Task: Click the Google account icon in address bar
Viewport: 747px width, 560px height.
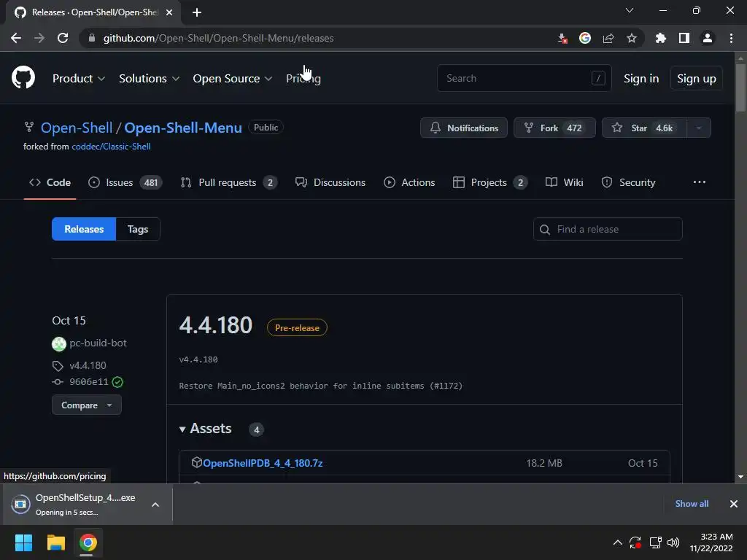Action: pyautogui.click(x=585, y=38)
